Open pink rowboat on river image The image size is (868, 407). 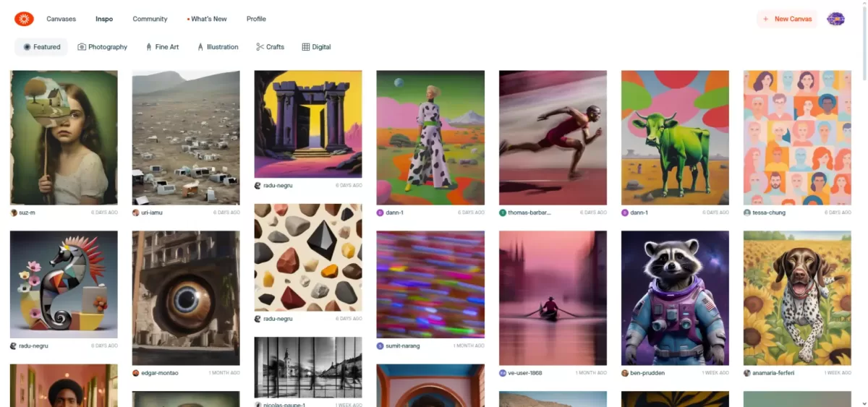[553, 298]
